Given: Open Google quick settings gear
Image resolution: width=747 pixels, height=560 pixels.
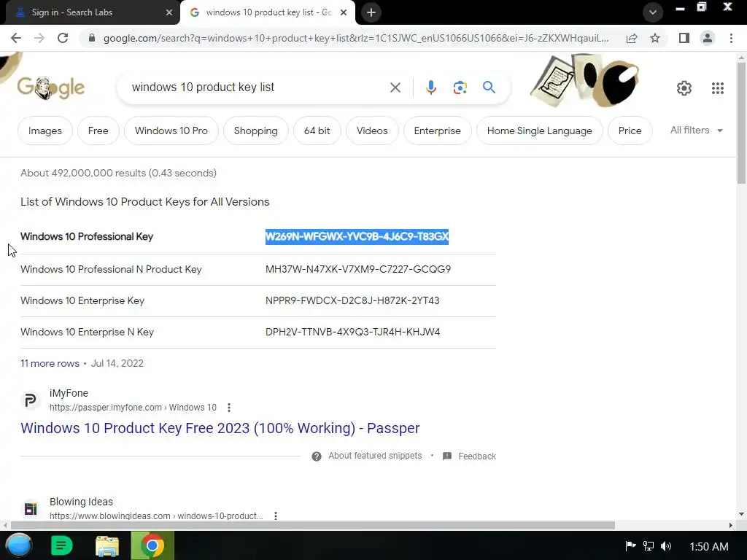Looking at the screenshot, I should (684, 88).
